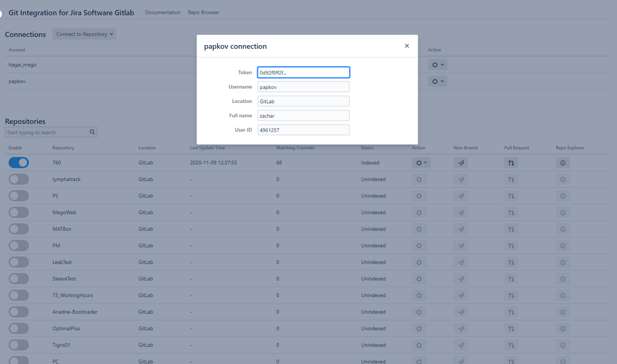Expand the gear dropdown for the hagai_mego connection
This screenshot has height=364, width=617.
[437, 64]
